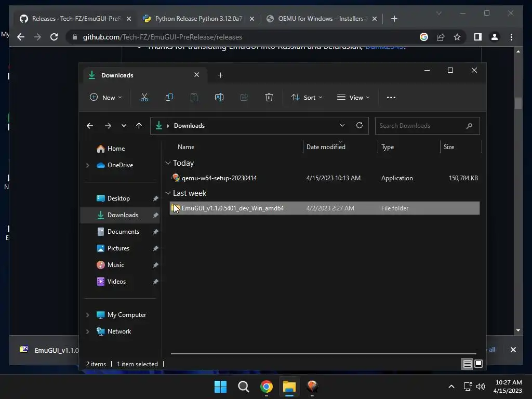The width and height of the screenshot is (532, 399).
Task: Sort by the Name column header
Action: [186, 147]
